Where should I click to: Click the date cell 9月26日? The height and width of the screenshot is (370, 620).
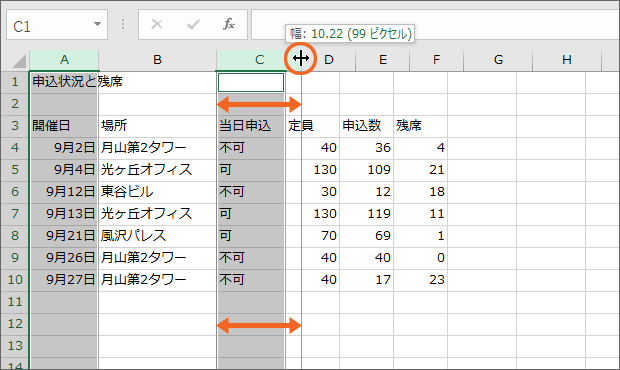(64, 258)
